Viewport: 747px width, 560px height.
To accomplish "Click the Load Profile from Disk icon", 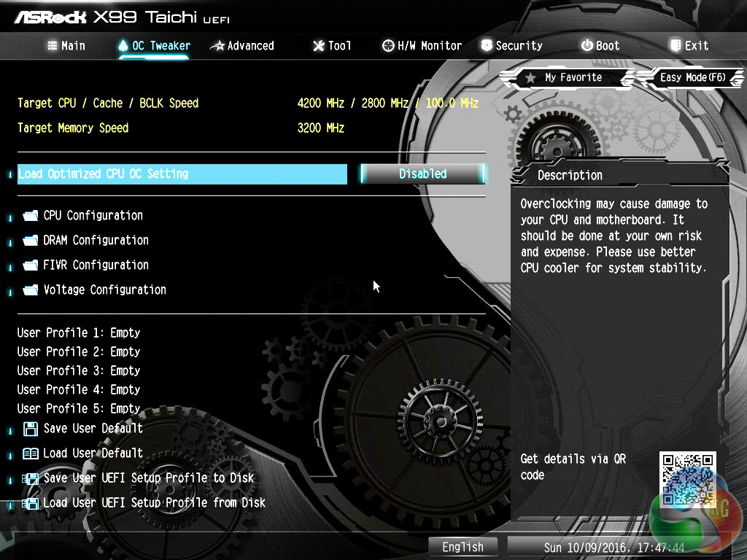I will pos(31,503).
